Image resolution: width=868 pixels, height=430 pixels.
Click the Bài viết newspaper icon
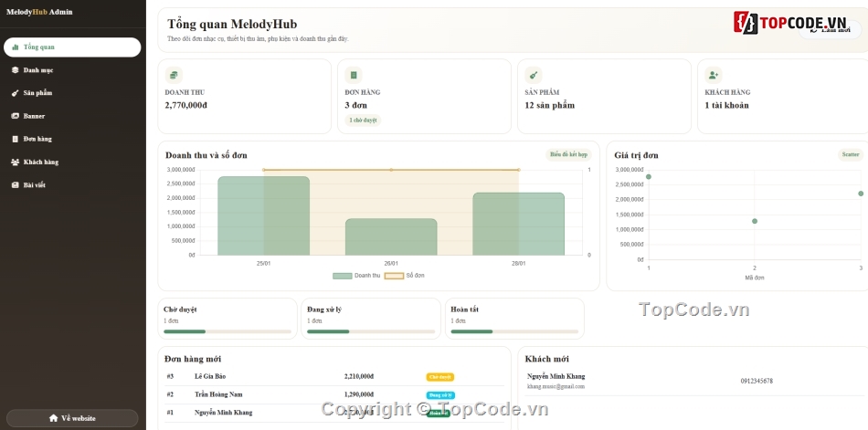[x=15, y=185]
